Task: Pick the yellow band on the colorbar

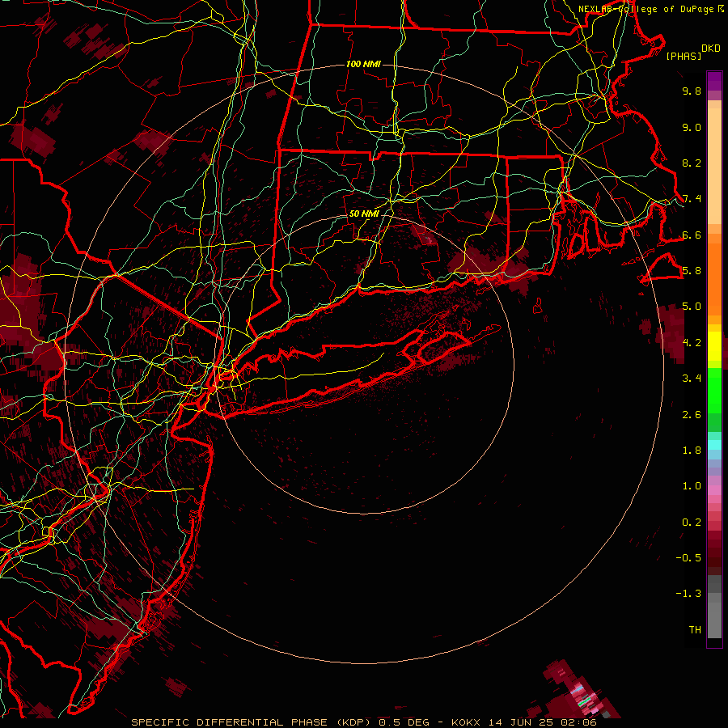Action: 714,346
